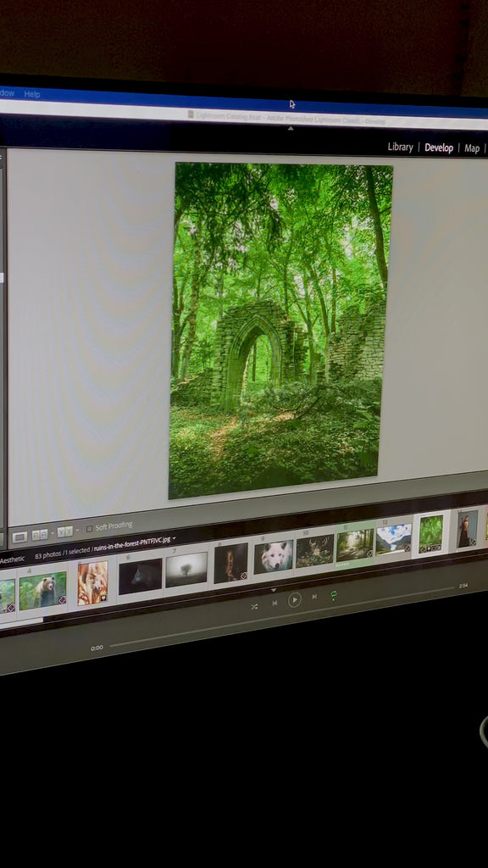
Task: Expand the top panel arrow
Action: 291,129
